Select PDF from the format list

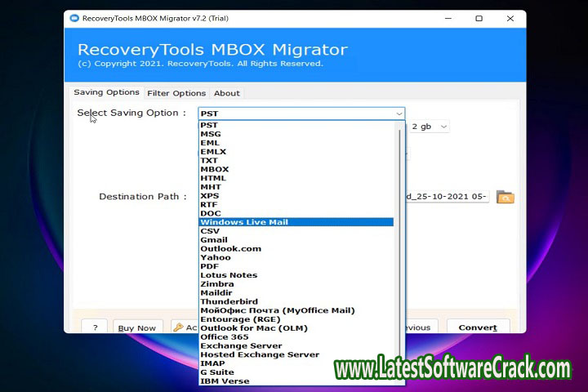[x=210, y=266]
